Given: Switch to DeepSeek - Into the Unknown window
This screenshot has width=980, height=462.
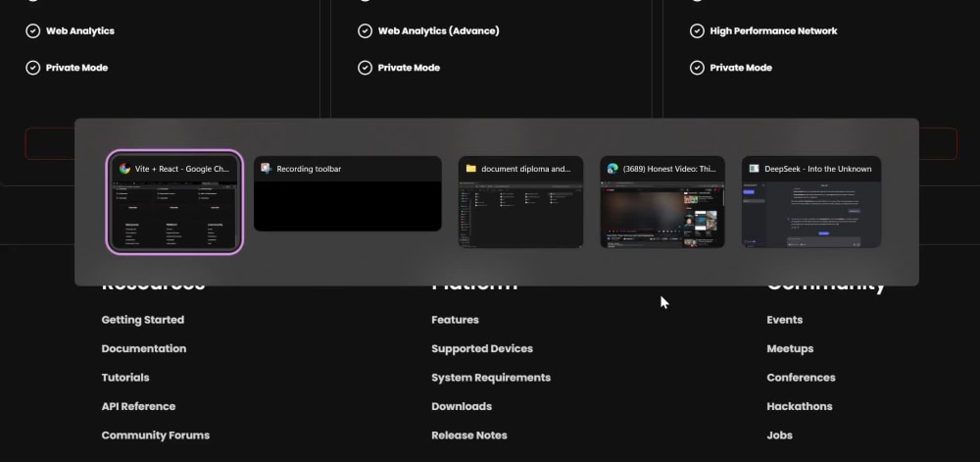Looking at the screenshot, I should point(811,202).
